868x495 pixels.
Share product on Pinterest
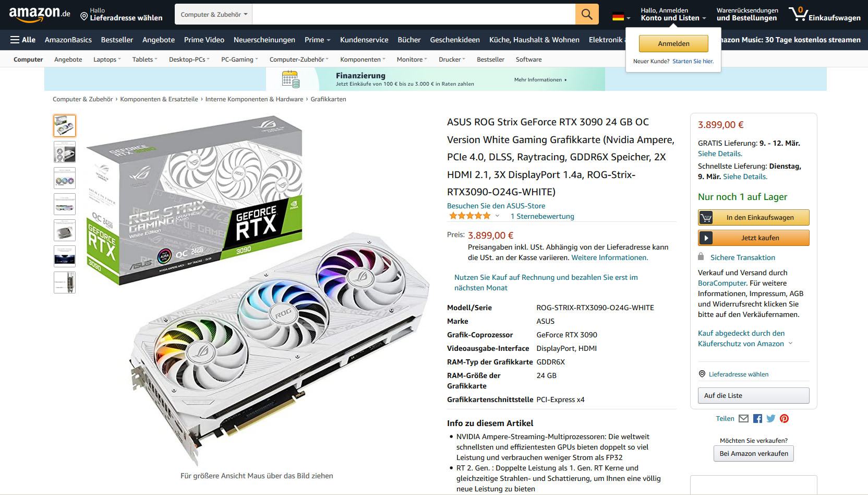click(784, 418)
